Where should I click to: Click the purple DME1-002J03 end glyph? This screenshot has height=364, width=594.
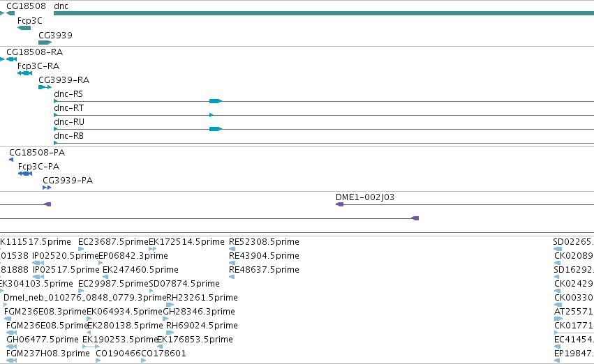(x=339, y=204)
